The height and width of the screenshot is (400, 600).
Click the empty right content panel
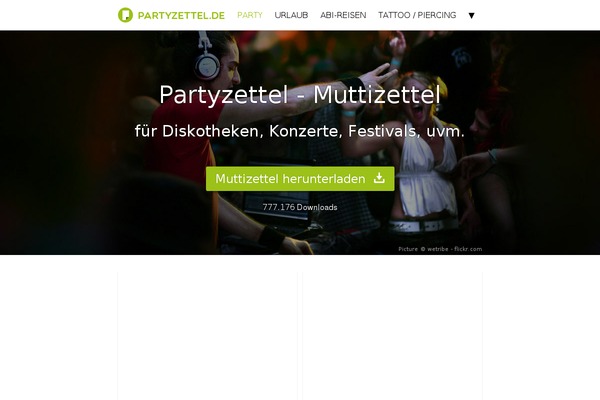(x=393, y=336)
